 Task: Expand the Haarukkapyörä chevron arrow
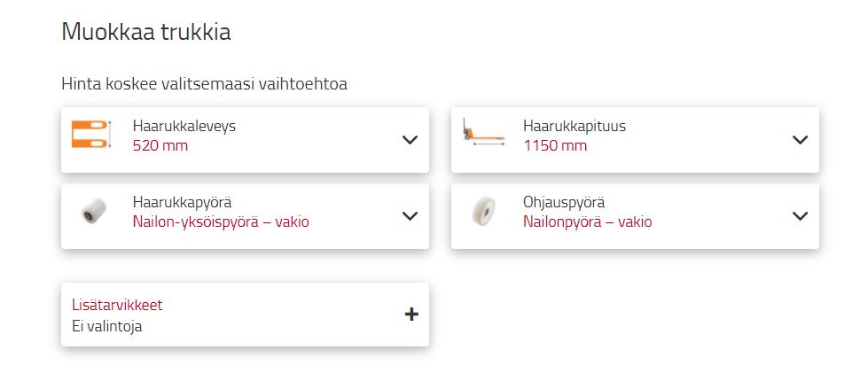tap(410, 215)
